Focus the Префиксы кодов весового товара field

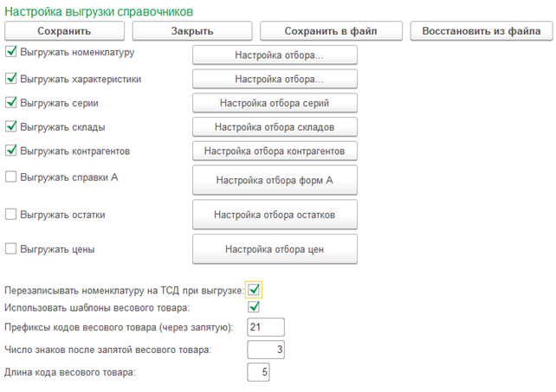coord(266,327)
